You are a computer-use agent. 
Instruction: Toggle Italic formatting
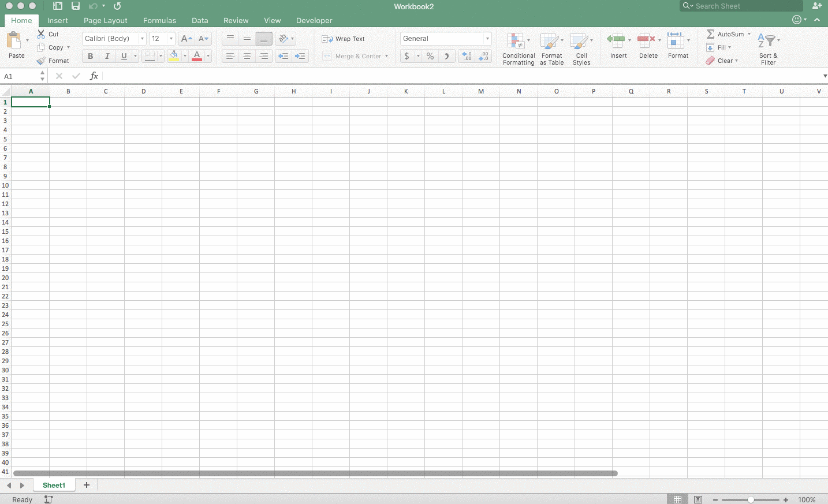pyautogui.click(x=107, y=56)
